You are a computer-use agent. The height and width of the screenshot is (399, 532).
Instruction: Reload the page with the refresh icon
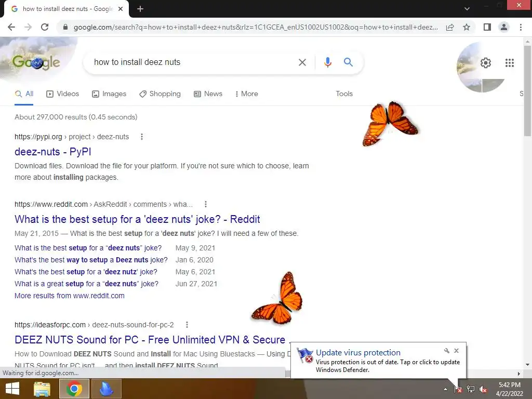(45, 27)
